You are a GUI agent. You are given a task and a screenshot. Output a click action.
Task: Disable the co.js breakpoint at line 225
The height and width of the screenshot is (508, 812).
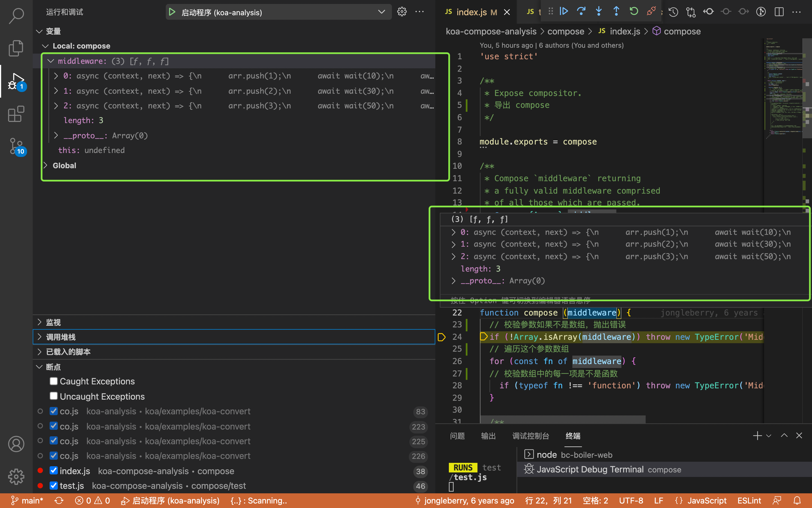click(54, 441)
